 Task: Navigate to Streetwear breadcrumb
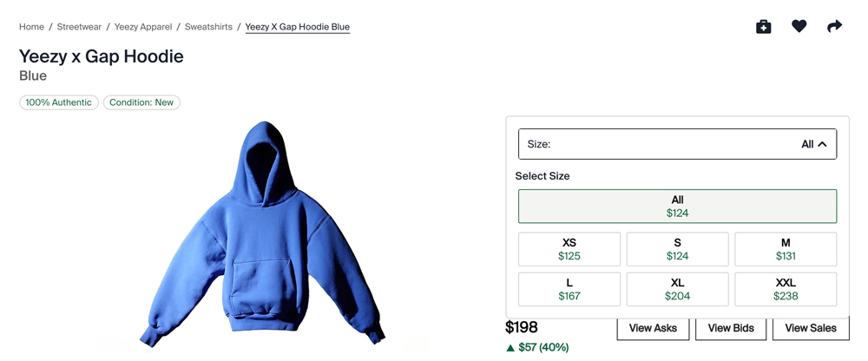pyautogui.click(x=79, y=27)
